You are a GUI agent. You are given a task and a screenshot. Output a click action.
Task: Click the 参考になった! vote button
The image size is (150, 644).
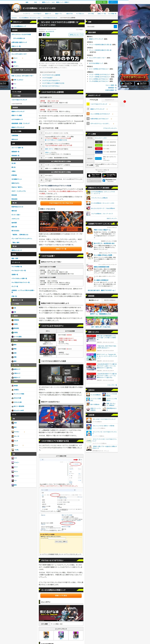click(76, 35)
